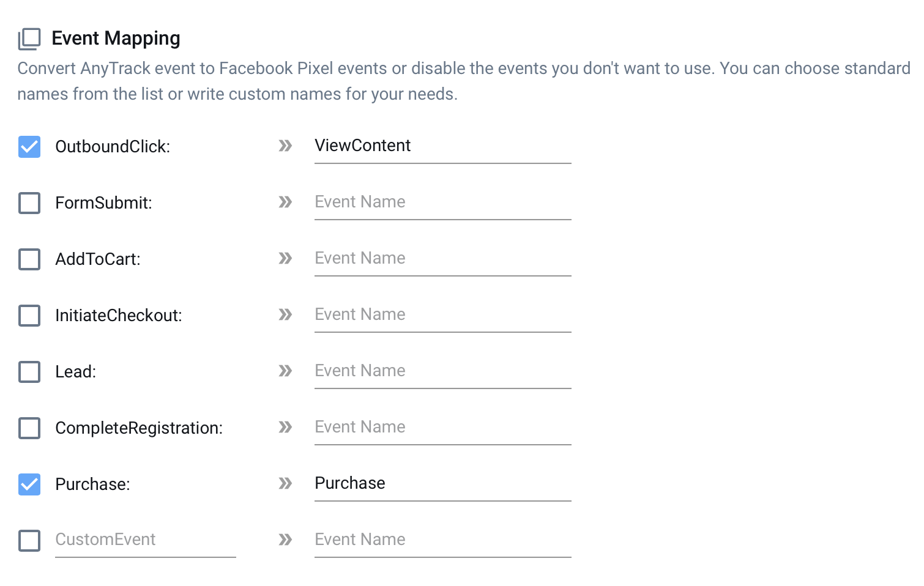Focus the ViewContent event name field

[442, 146]
